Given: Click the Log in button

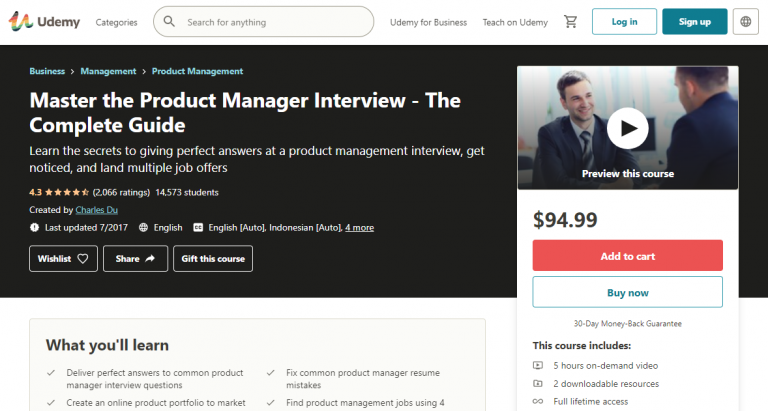Looking at the screenshot, I should point(624,22).
